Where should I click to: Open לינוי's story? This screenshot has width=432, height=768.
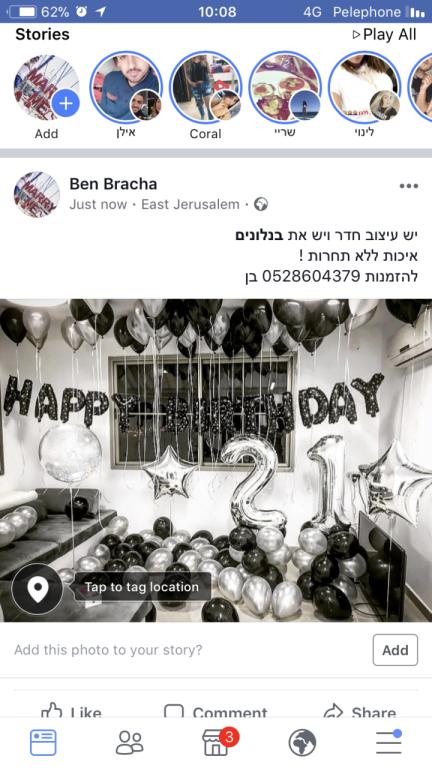click(x=364, y=88)
